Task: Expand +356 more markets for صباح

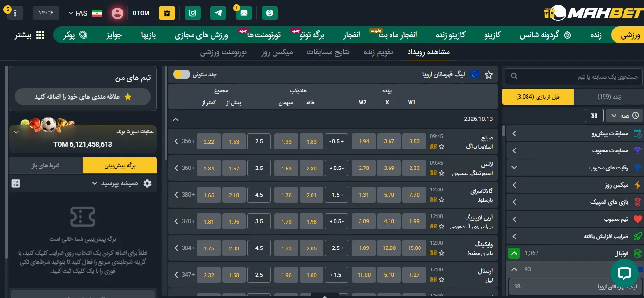Action: 185,141
